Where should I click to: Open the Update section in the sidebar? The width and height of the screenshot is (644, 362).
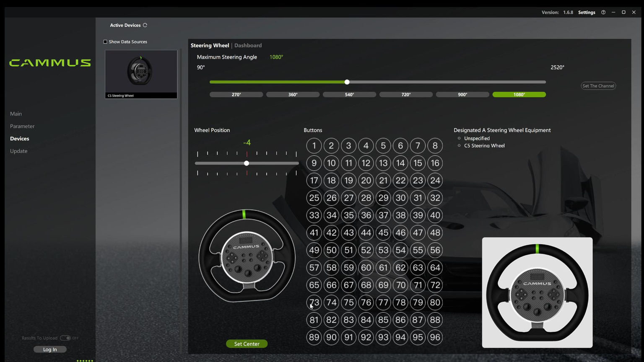click(x=19, y=151)
